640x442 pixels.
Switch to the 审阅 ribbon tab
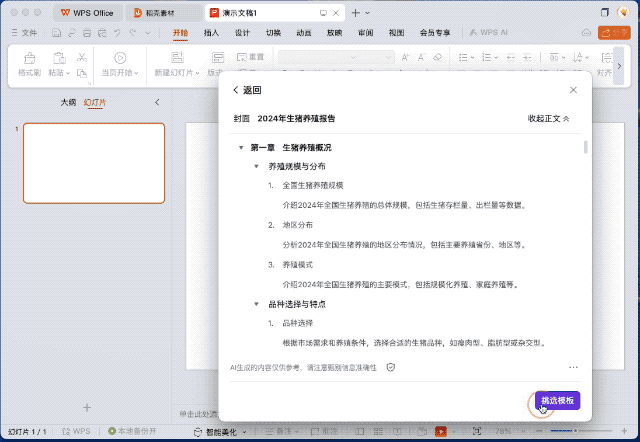[x=365, y=33]
